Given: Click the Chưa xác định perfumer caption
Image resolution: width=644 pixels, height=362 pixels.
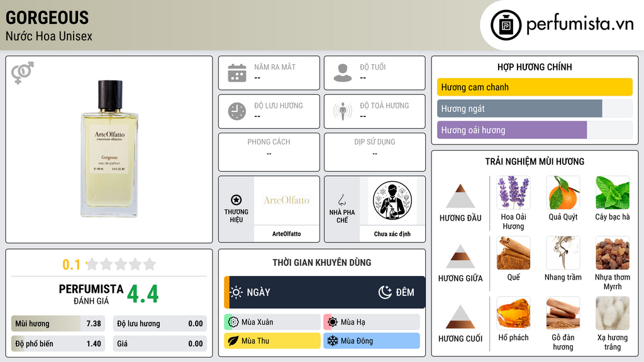Looking at the screenshot, I should point(392,234).
